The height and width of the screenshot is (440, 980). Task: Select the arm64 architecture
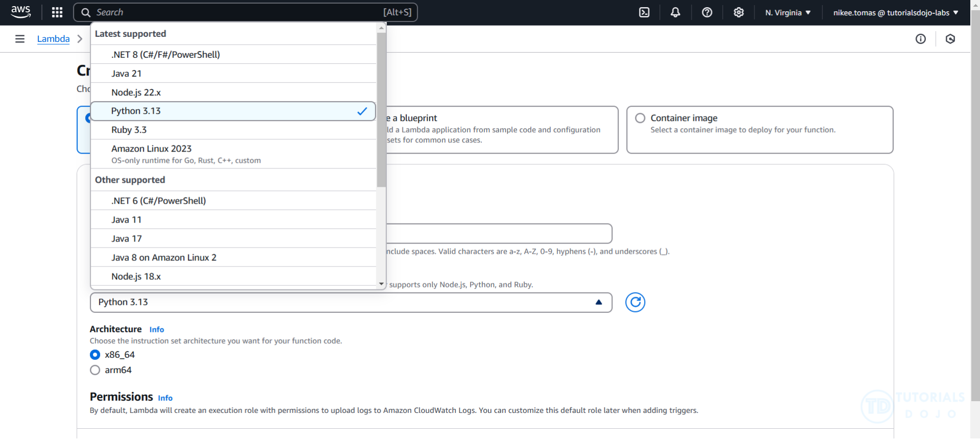(x=95, y=370)
